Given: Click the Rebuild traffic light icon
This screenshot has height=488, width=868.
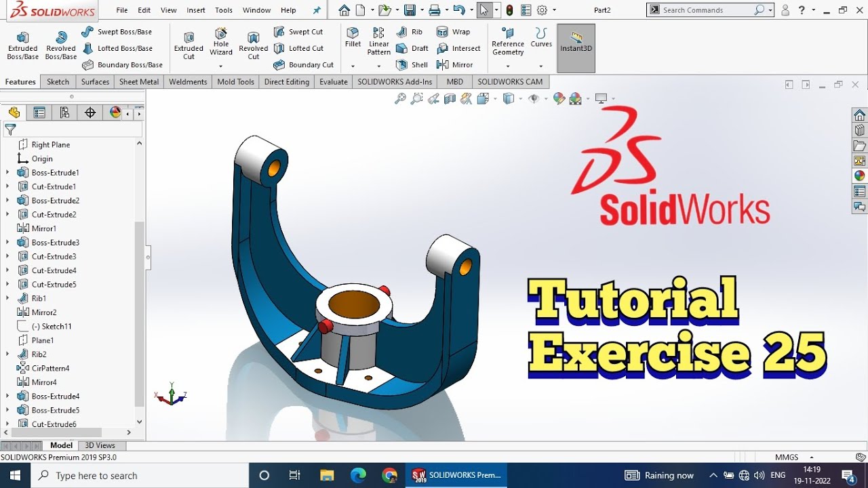Looking at the screenshot, I should coord(509,10).
